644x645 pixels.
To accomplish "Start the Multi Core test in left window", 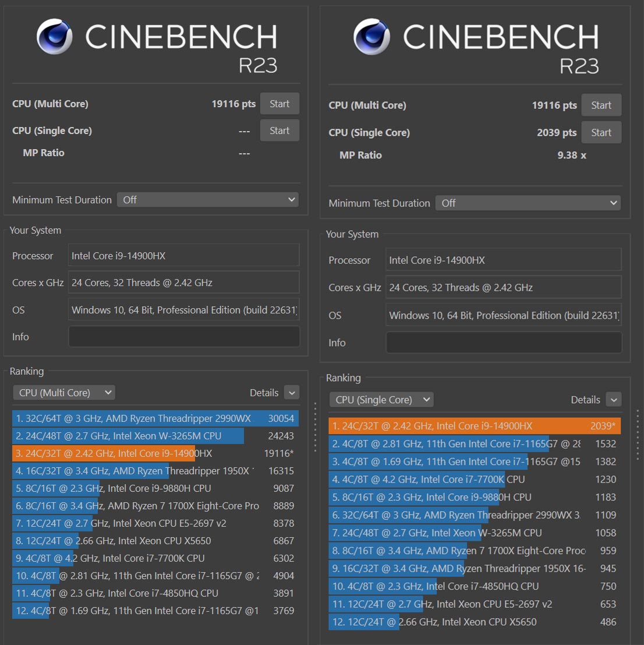I will 279,104.
